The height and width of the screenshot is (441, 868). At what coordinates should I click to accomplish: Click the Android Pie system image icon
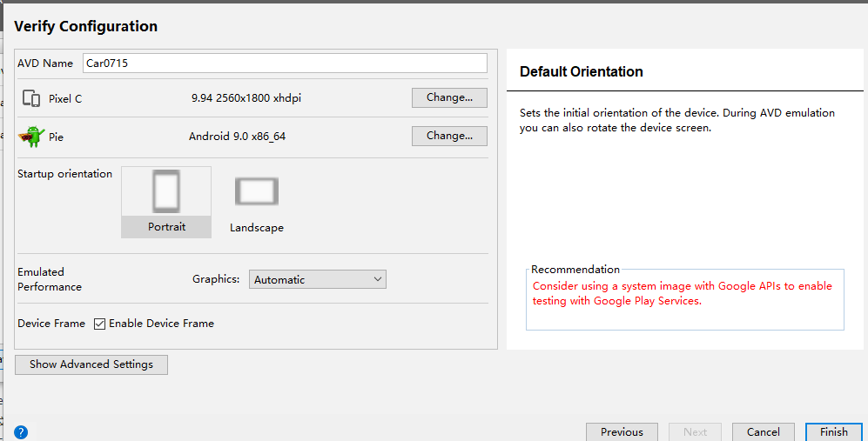(x=31, y=136)
